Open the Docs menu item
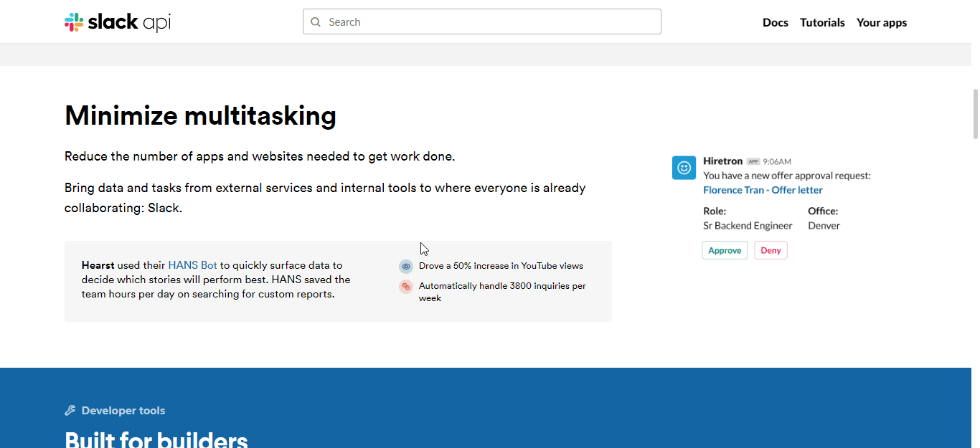The height and width of the screenshot is (448, 980). pyautogui.click(x=776, y=22)
